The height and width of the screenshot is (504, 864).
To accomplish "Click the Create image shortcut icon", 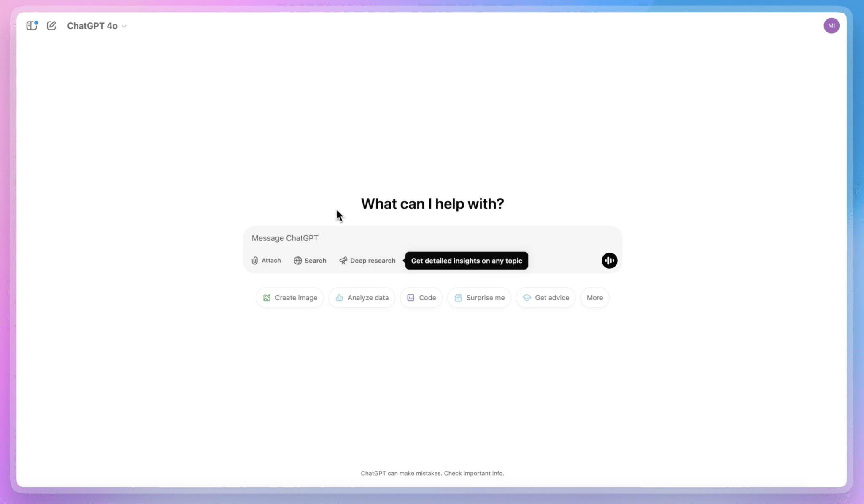I will tap(267, 298).
